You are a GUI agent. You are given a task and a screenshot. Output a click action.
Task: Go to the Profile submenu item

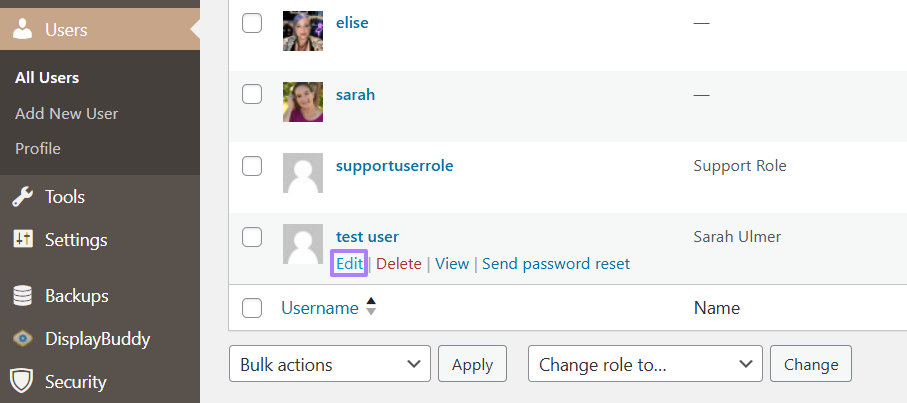38,149
